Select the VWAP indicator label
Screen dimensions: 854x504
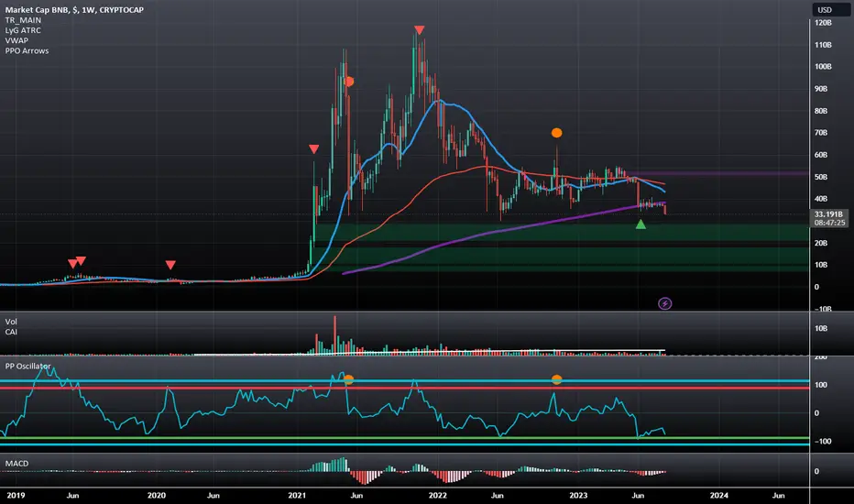click(16, 40)
